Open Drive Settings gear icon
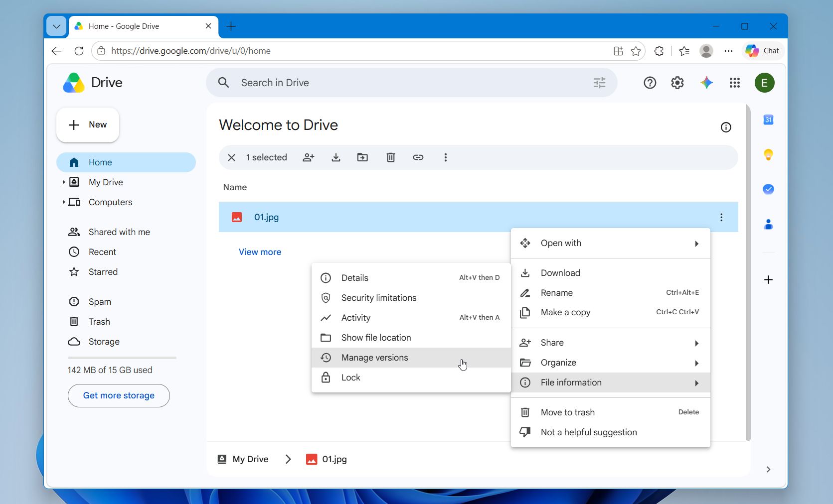The height and width of the screenshot is (504, 833). pyautogui.click(x=677, y=83)
